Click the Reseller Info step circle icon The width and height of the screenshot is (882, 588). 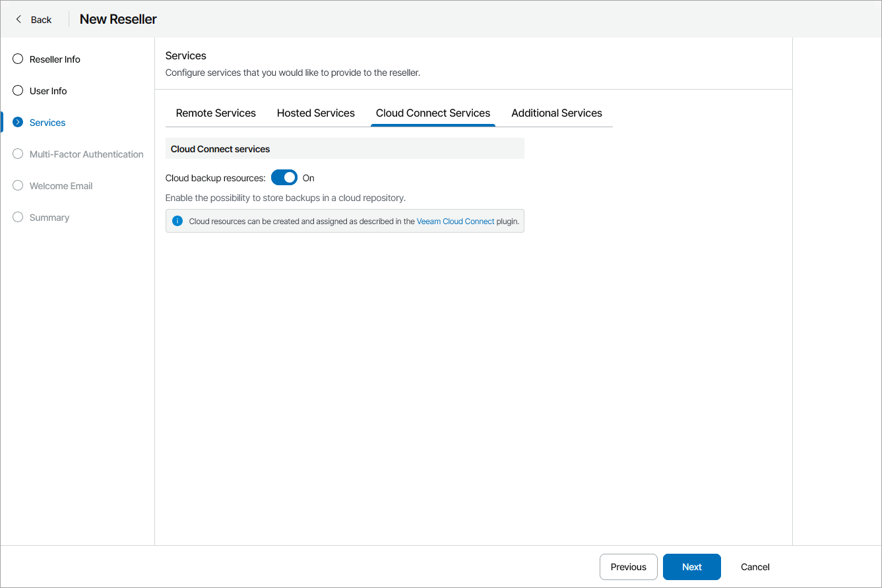click(17, 59)
